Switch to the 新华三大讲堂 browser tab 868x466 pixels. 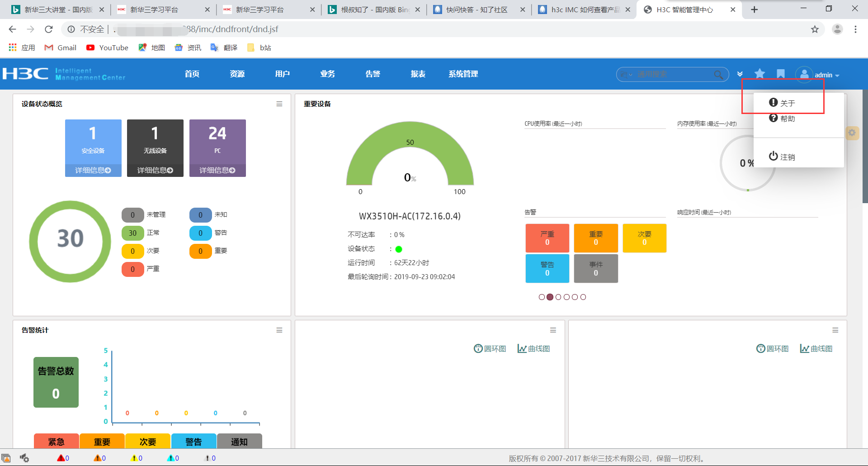pos(58,10)
